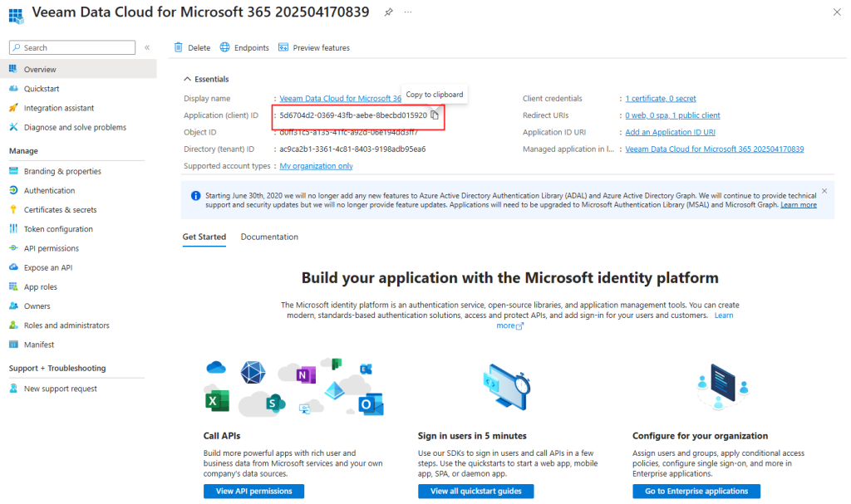Click View all quickstart guides
The height and width of the screenshot is (504, 851).
476,491
